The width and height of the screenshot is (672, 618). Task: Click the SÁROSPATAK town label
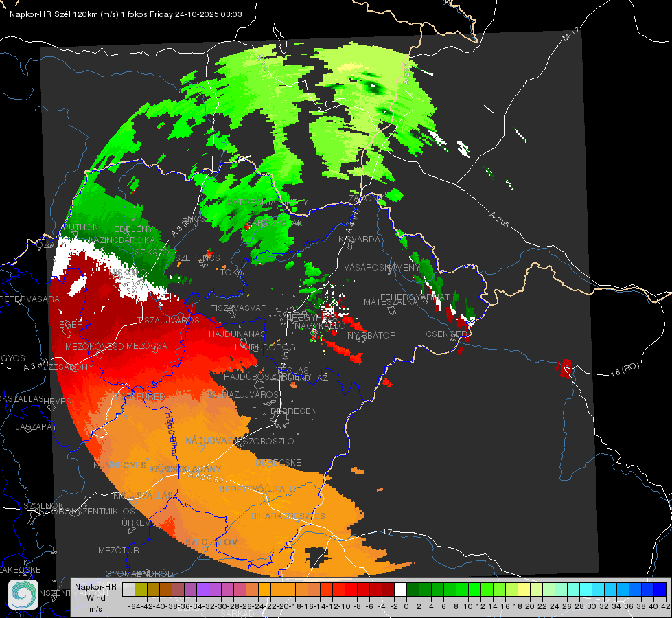click(x=274, y=222)
